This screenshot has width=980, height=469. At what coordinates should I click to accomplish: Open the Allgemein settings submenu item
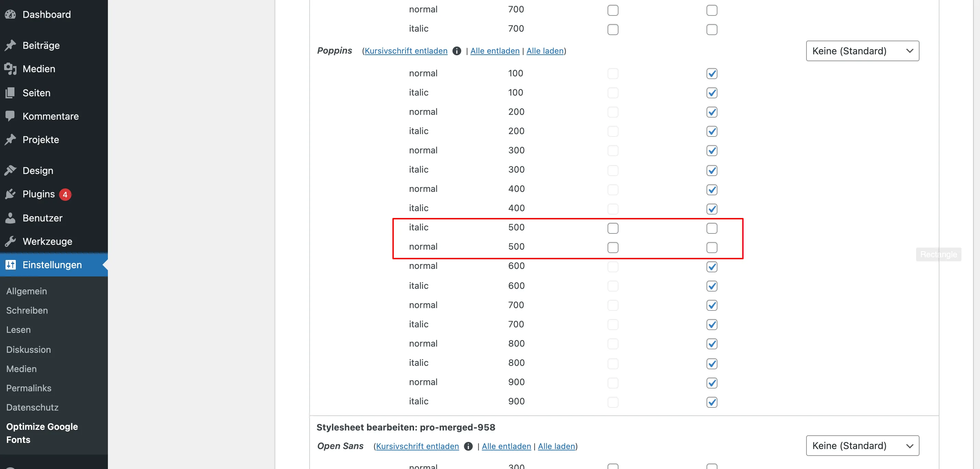tap(26, 291)
